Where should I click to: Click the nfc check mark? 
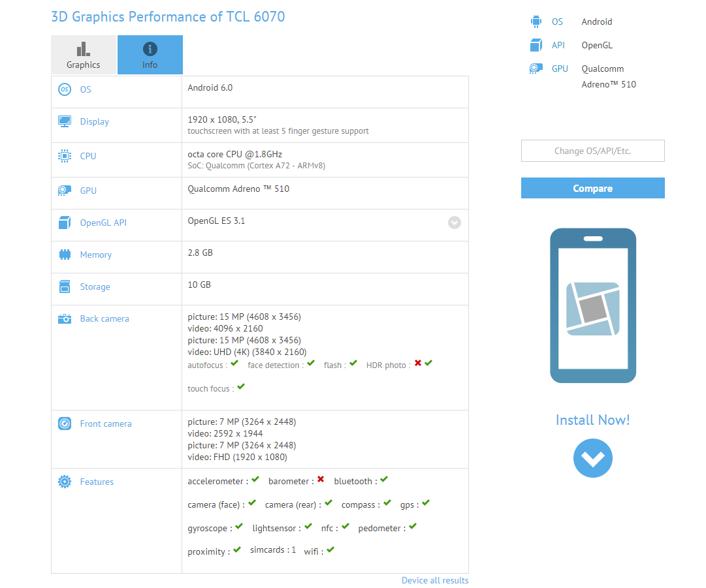pos(345,526)
